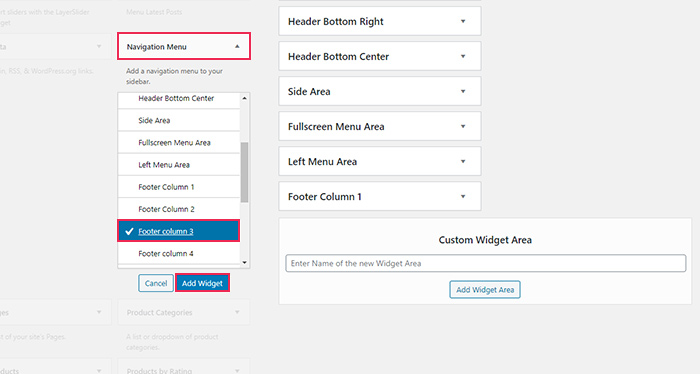Click the Add Widget button
700x374 pixels.
coord(202,283)
